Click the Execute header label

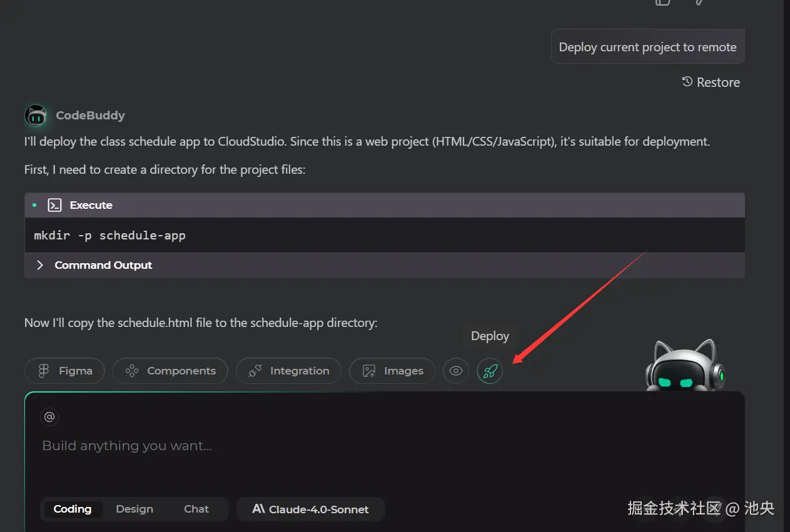click(91, 205)
